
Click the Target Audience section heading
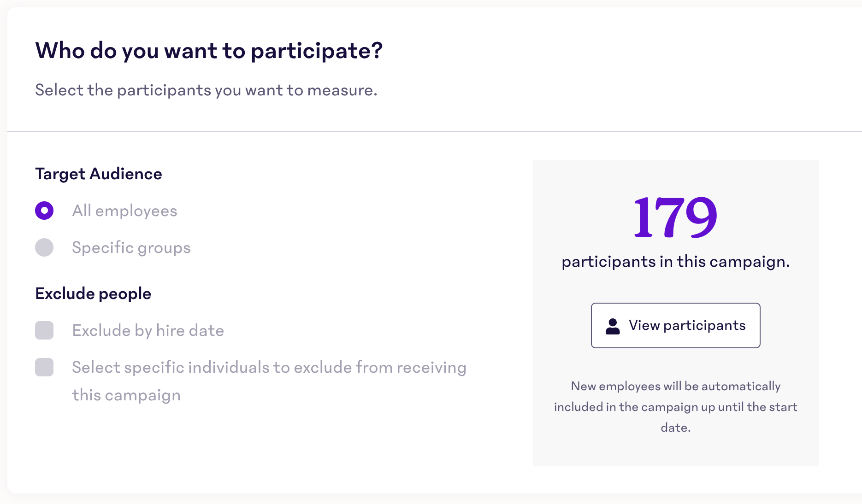[x=99, y=174]
